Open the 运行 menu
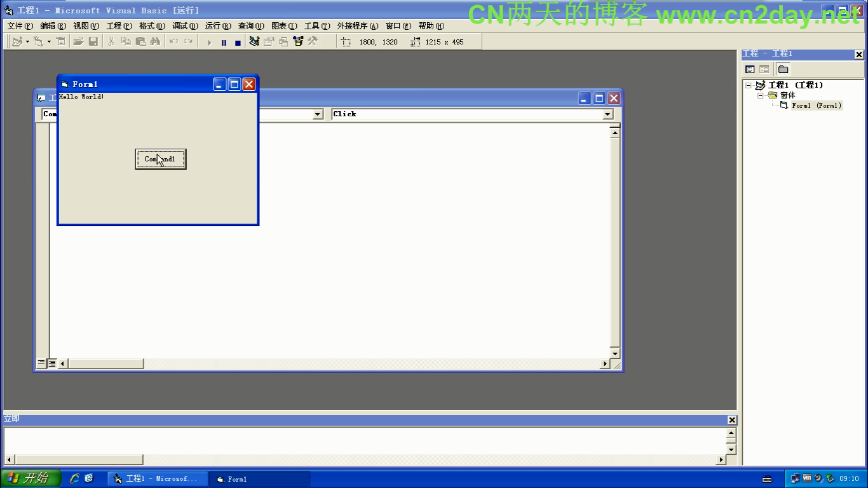The height and width of the screenshot is (488, 868). [x=218, y=26]
